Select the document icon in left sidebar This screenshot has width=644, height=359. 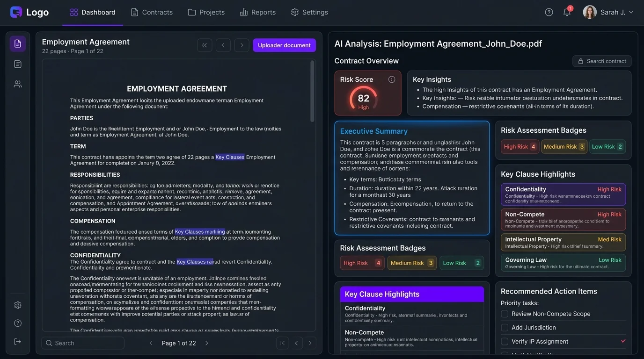(18, 43)
